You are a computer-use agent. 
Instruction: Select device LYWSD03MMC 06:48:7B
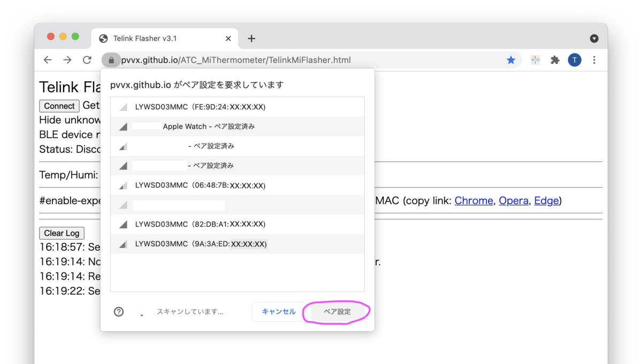[238, 185]
